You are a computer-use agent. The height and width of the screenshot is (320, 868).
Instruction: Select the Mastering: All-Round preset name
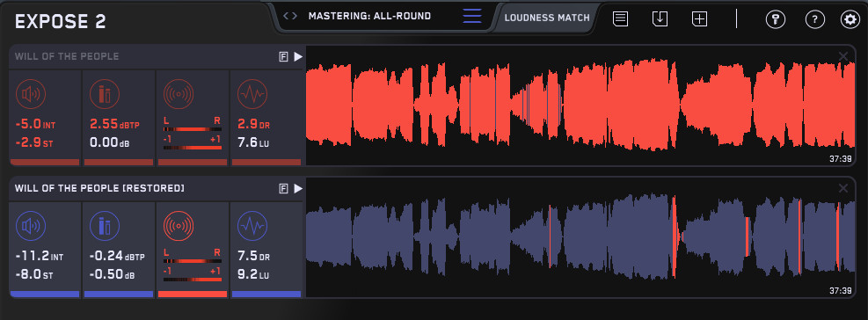click(x=369, y=16)
